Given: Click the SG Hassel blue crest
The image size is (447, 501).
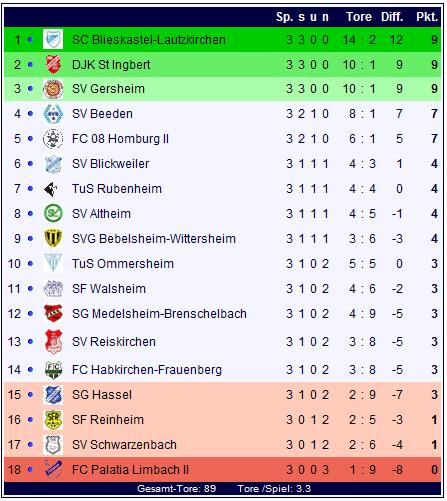Looking at the screenshot, I should tap(53, 395).
